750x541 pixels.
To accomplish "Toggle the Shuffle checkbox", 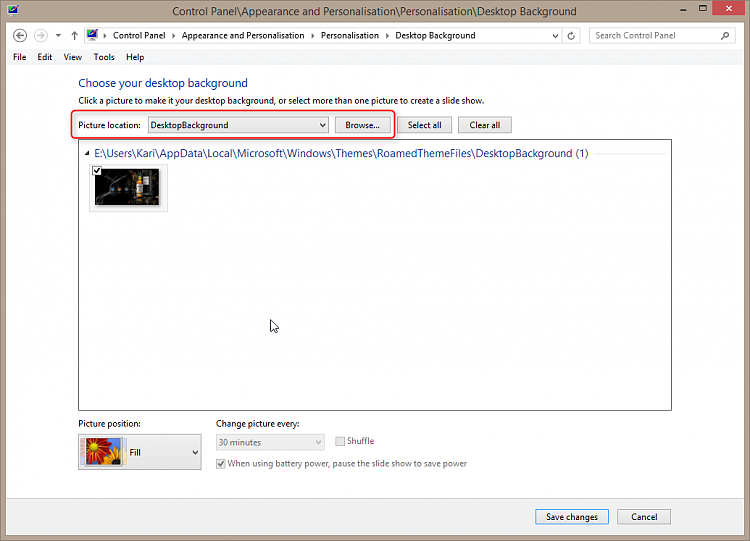I will click(x=340, y=441).
